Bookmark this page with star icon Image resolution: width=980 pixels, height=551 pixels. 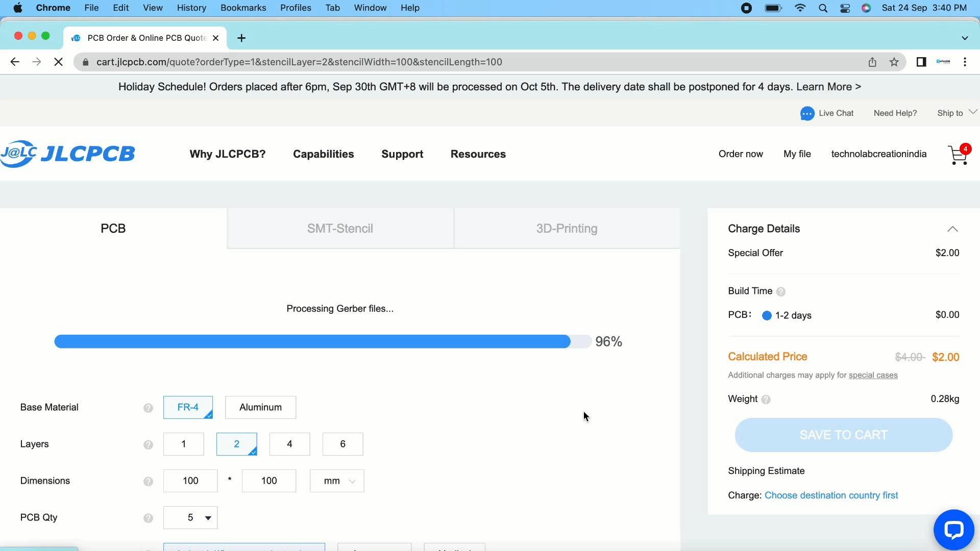click(x=894, y=62)
